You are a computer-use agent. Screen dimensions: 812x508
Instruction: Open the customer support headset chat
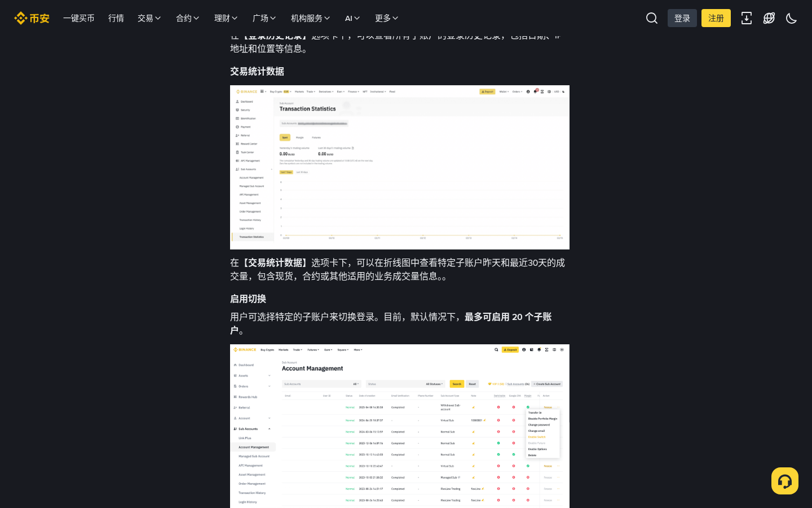(x=785, y=481)
